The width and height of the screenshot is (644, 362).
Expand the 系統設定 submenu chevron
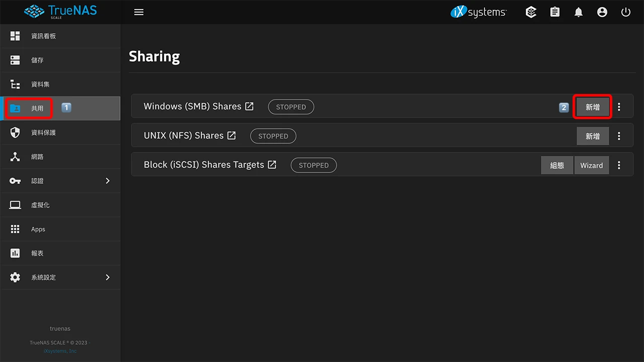(108, 277)
